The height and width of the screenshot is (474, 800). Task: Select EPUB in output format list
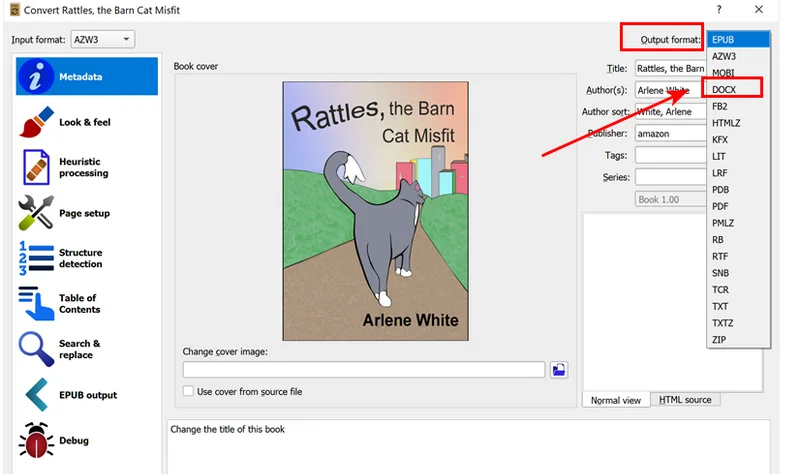point(738,39)
